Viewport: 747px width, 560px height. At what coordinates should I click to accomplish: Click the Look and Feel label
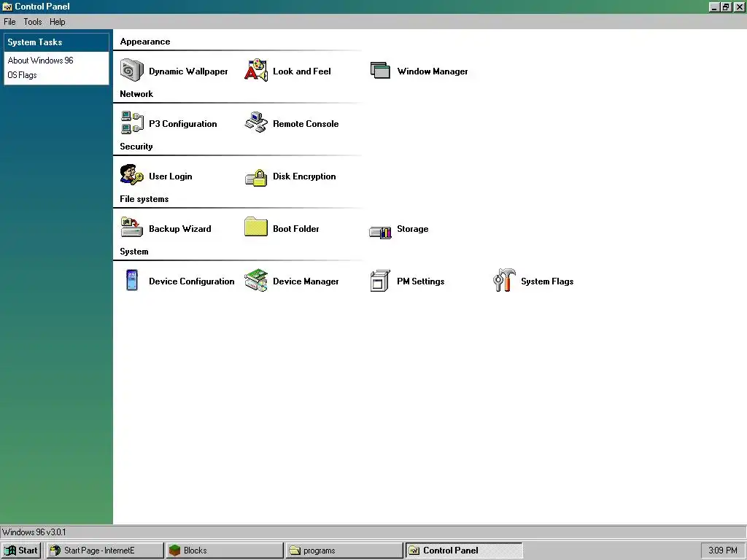point(301,71)
